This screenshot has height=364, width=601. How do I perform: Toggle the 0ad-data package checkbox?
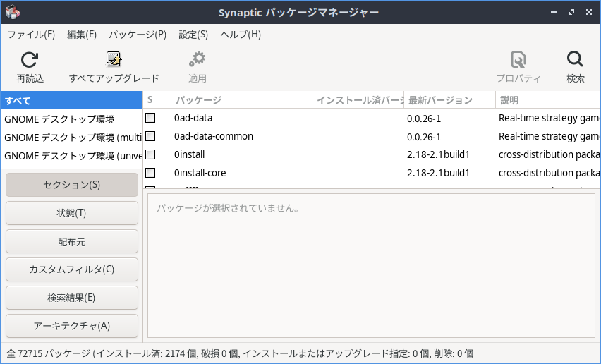pos(150,118)
